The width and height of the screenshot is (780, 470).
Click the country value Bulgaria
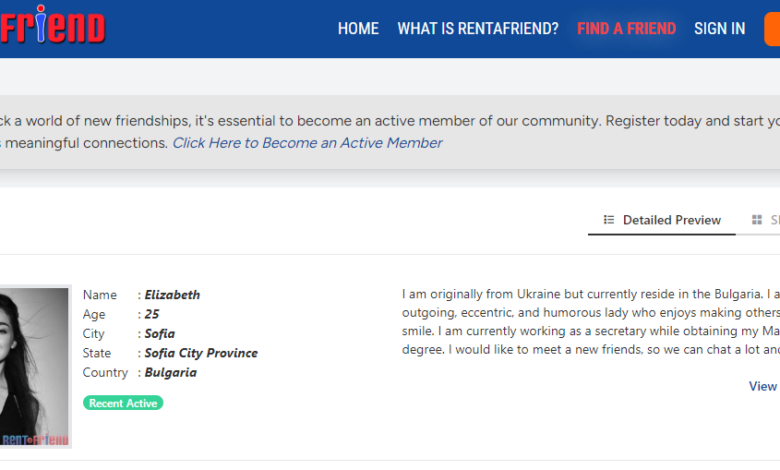tap(171, 373)
